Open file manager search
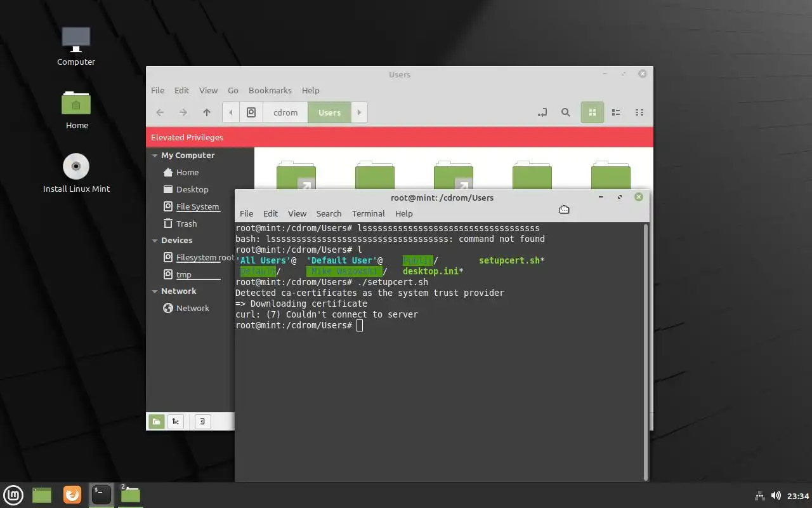This screenshot has height=508, width=812. [x=566, y=112]
